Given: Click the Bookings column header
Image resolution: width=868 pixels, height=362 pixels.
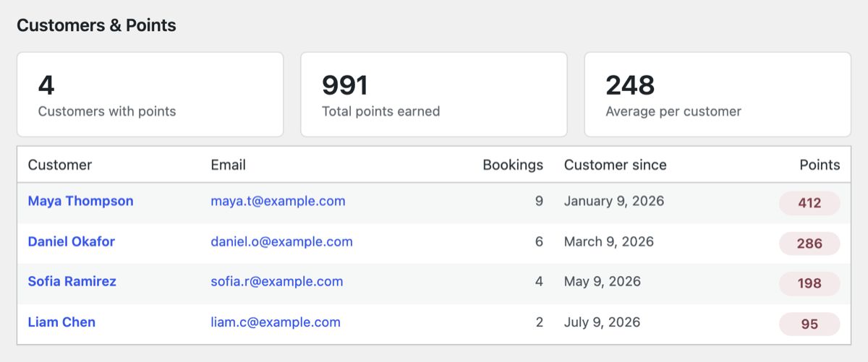Looking at the screenshot, I should (513, 165).
